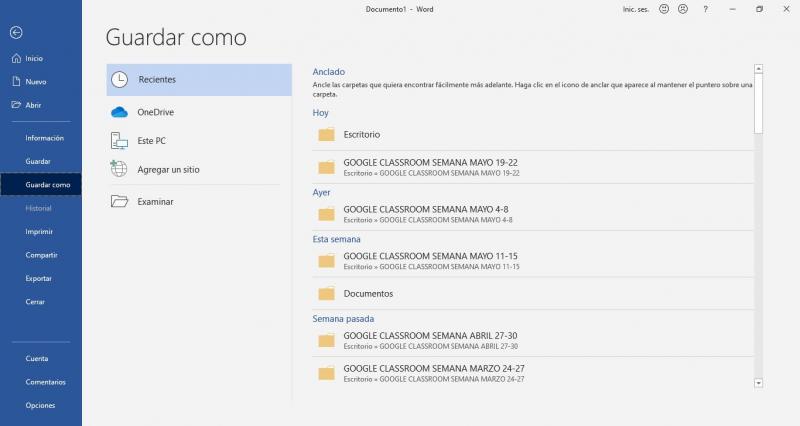Click folder icon for ABRIL 27-30 entry

[x=327, y=341]
